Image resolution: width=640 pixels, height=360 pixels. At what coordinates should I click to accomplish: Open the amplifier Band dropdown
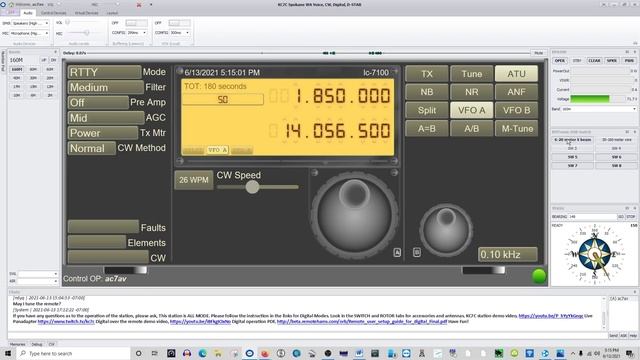tap(599, 109)
